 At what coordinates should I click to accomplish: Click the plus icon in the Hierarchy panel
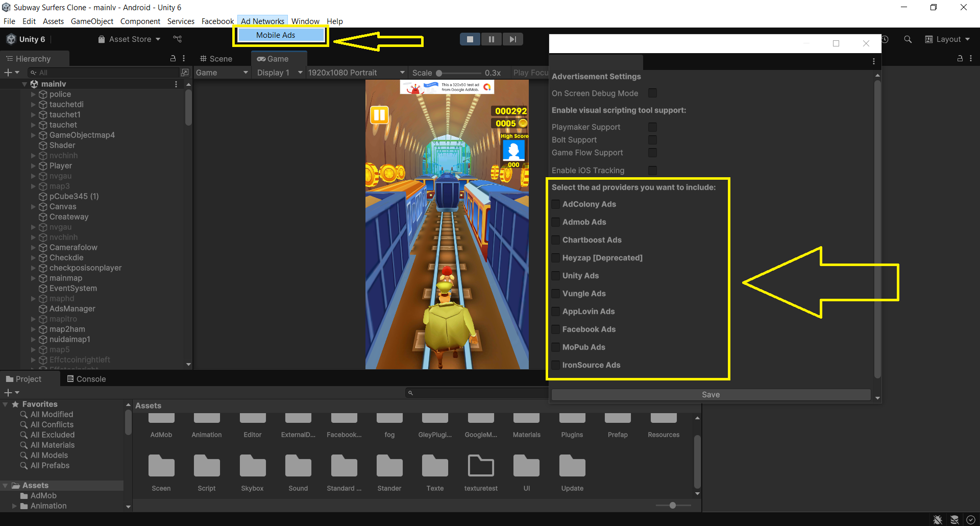(x=7, y=72)
